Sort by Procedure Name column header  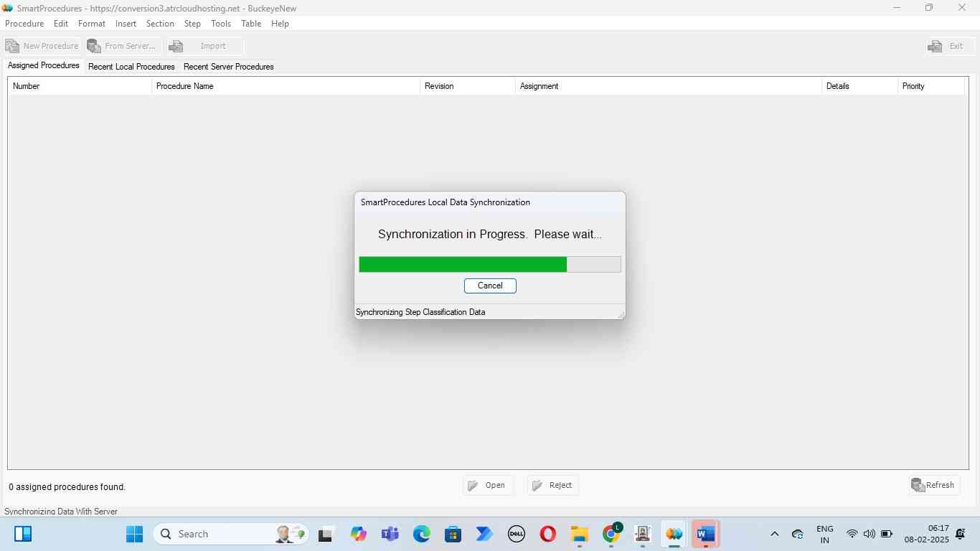click(x=185, y=86)
